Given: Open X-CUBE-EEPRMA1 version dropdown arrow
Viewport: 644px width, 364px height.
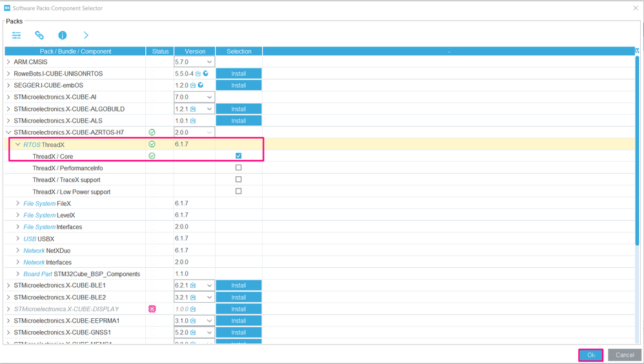Looking at the screenshot, I should [x=209, y=321].
